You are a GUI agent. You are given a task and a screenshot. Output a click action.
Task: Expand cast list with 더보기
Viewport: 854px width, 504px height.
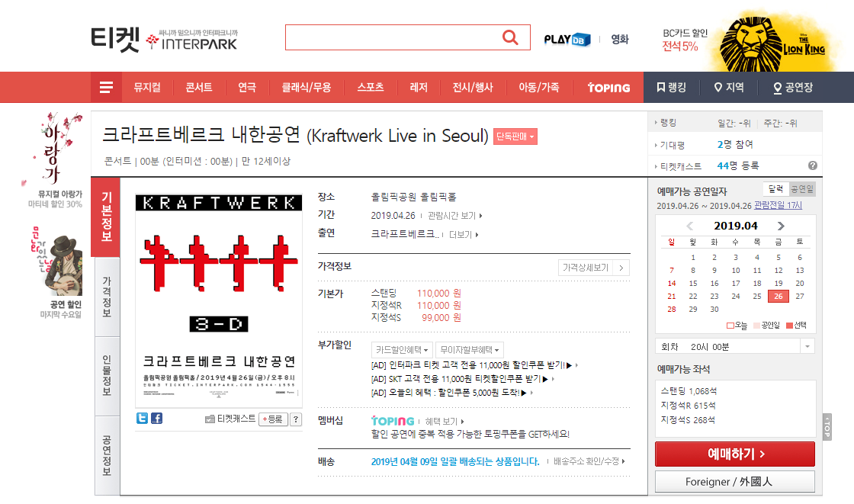464,234
